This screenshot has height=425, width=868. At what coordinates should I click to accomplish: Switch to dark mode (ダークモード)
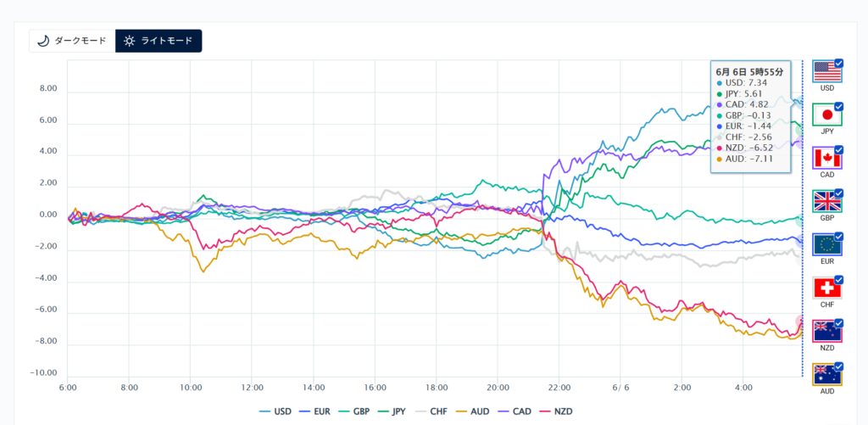(x=73, y=41)
